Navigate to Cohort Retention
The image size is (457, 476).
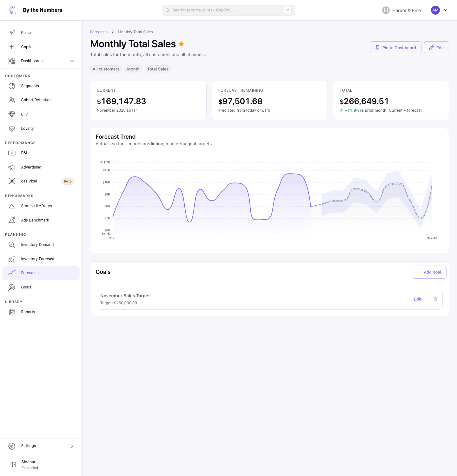click(41, 100)
